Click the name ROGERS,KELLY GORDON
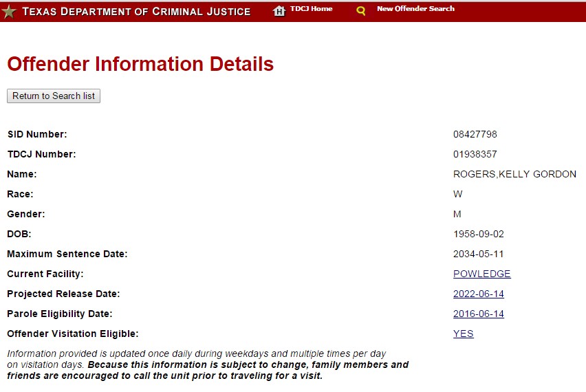 [x=514, y=175]
